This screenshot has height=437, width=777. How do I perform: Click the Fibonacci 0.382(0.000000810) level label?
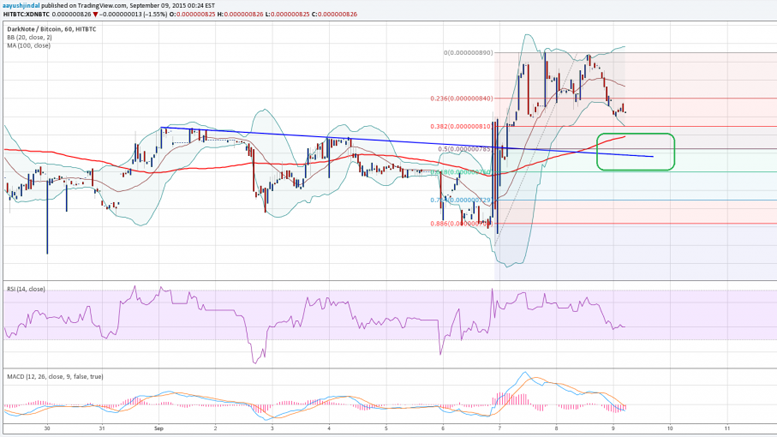[462, 126]
